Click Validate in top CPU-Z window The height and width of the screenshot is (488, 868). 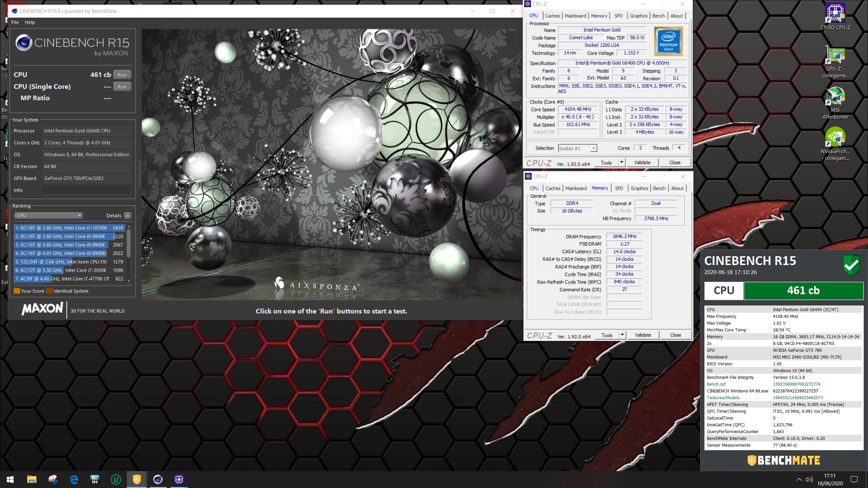click(643, 163)
